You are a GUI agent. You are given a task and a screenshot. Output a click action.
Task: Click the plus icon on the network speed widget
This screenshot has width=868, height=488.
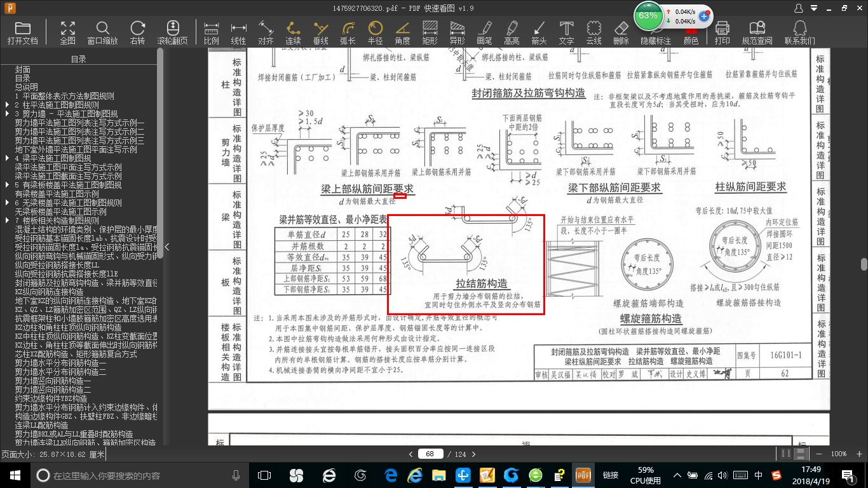pos(704,16)
